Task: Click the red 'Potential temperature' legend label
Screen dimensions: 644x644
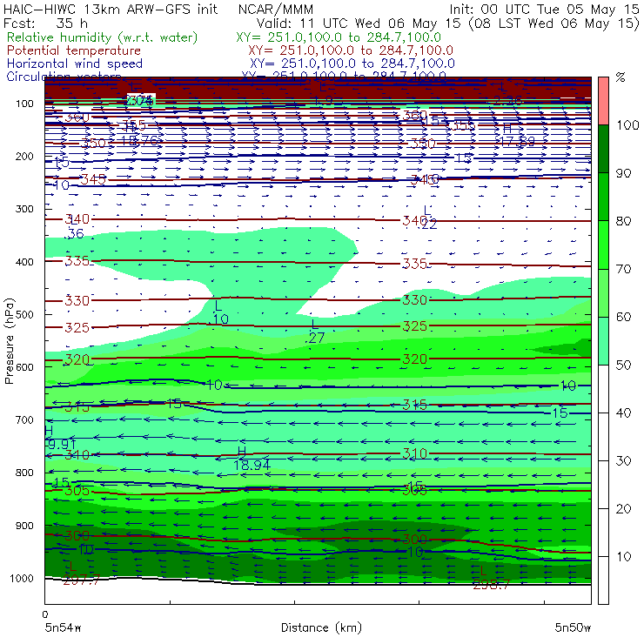Action: coord(74,50)
